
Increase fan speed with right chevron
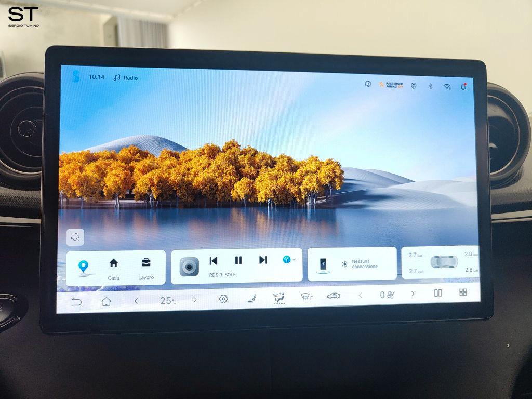point(413,294)
